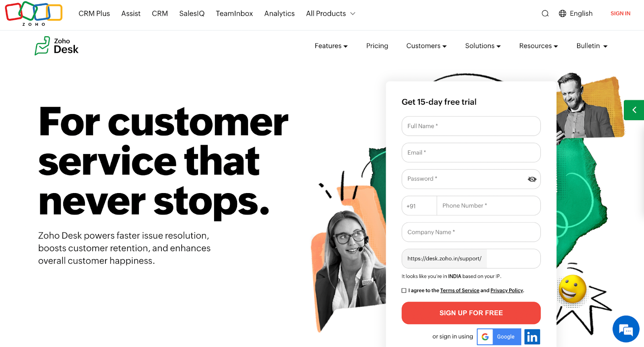Open the CRM Plus product link
644x347 pixels.
coord(94,14)
